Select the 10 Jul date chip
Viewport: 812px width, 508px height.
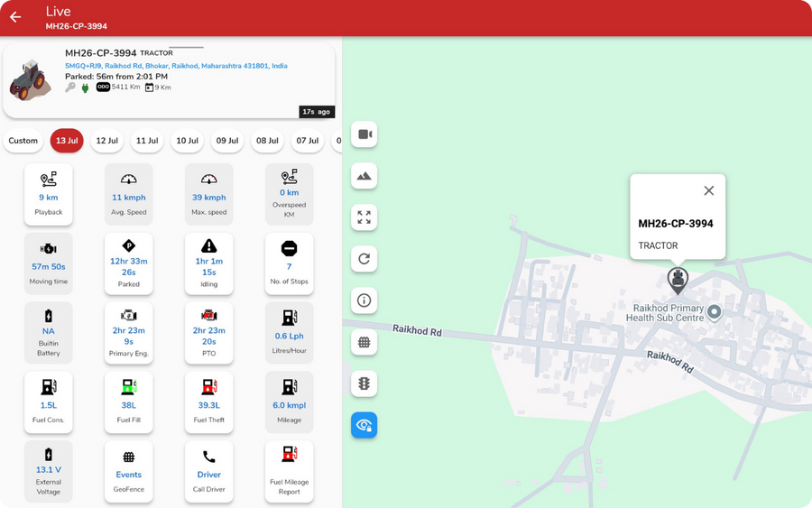click(x=187, y=141)
